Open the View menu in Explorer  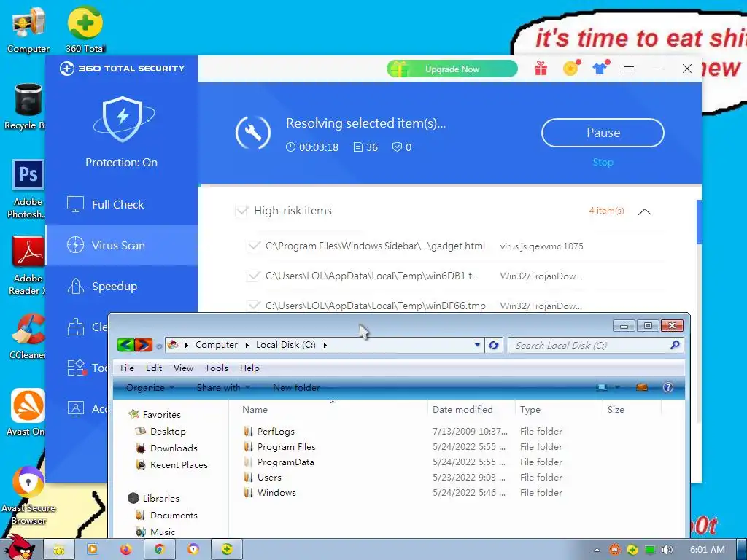pyautogui.click(x=183, y=367)
